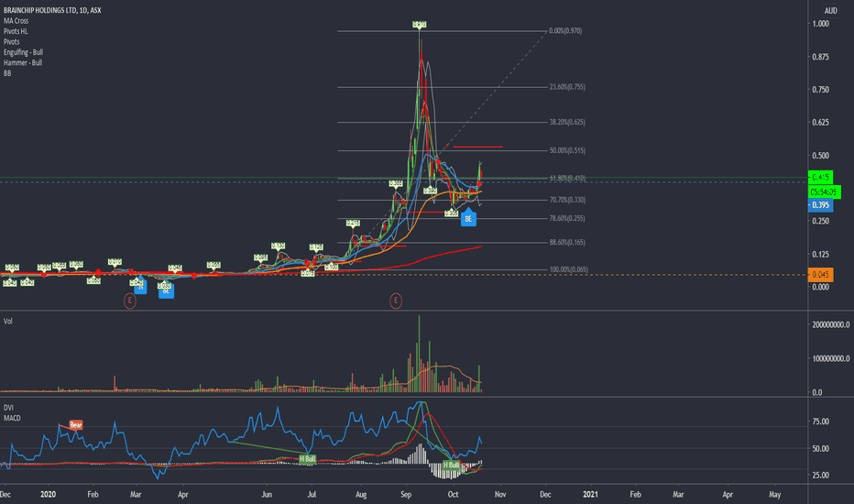Click the earnings E marker below March
Image resolution: width=854 pixels, height=504 pixels.
129,301
